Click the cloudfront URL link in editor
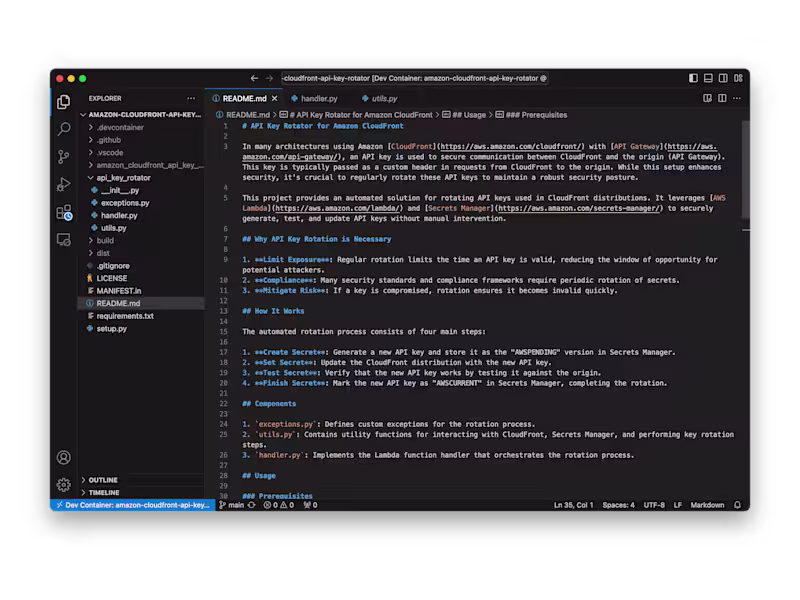 511,146
